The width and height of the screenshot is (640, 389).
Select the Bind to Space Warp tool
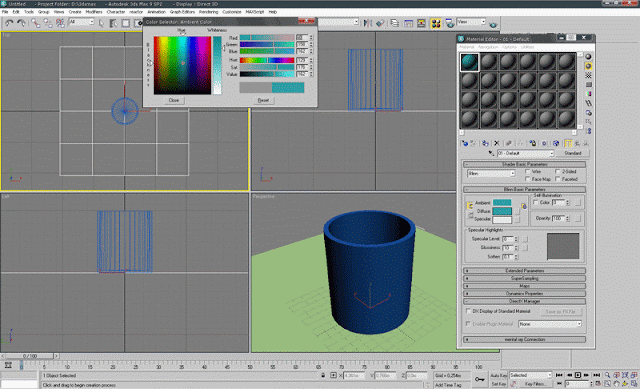coord(60,23)
